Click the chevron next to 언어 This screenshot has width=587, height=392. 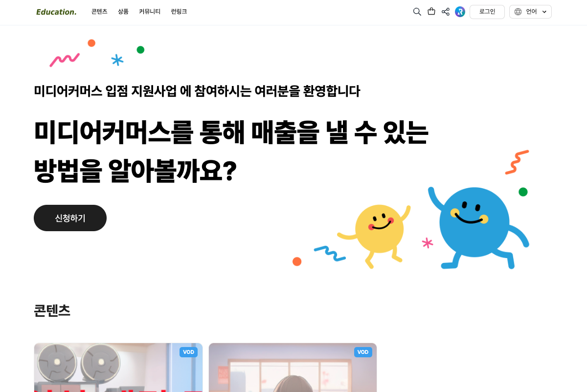(544, 12)
